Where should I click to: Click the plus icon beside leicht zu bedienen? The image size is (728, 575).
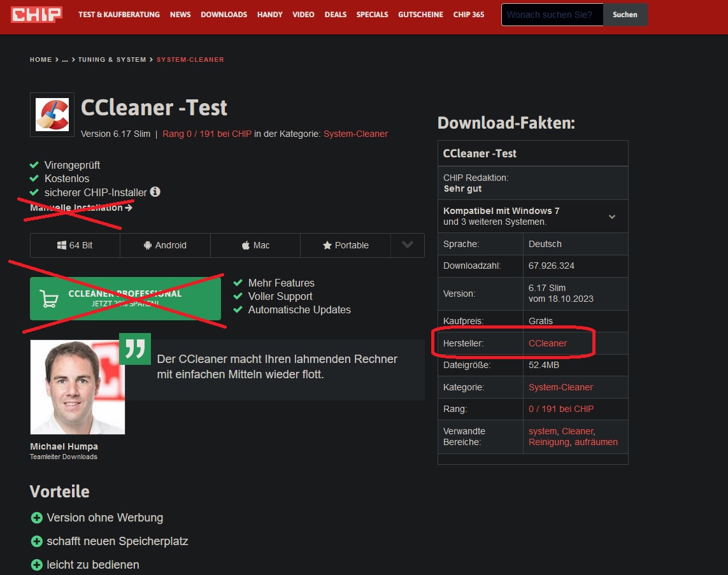pyautogui.click(x=36, y=565)
